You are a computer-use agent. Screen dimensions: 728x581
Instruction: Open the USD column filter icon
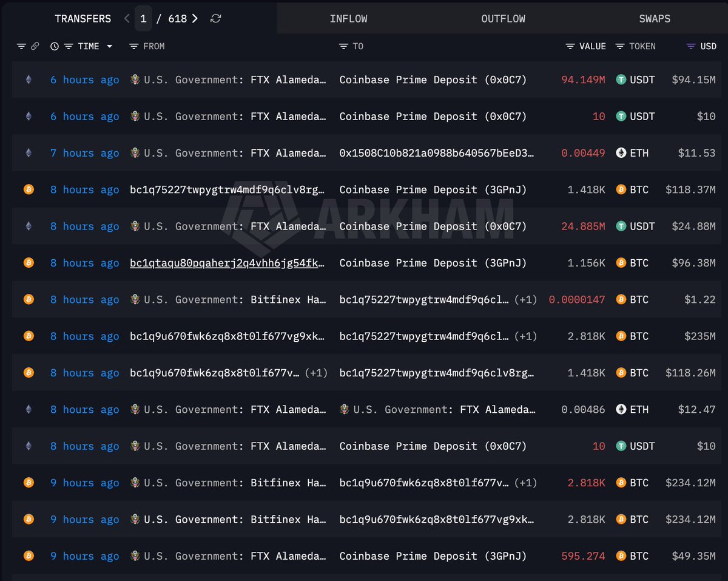pos(691,46)
